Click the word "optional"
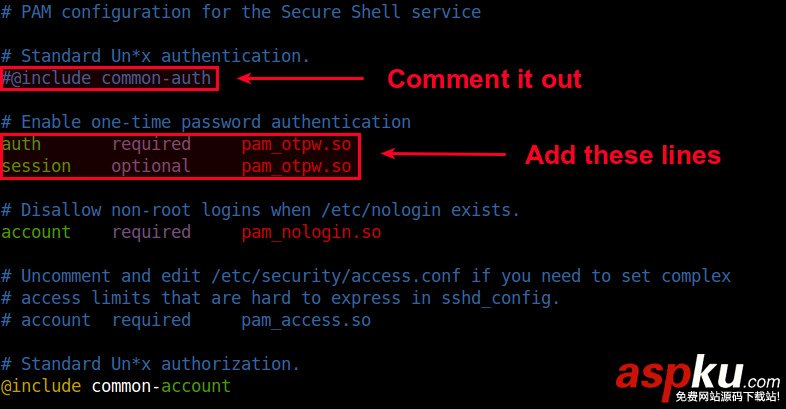The height and width of the screenshot is (409, 786). (x=151, y=166)
